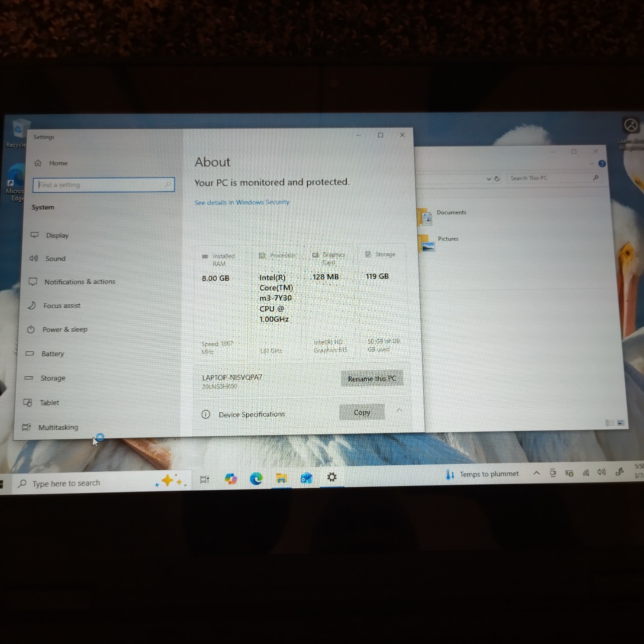This screenshot has height=644, width=644.
Task: Click See details in Windows Security link
Action: (x=242, y=202)
